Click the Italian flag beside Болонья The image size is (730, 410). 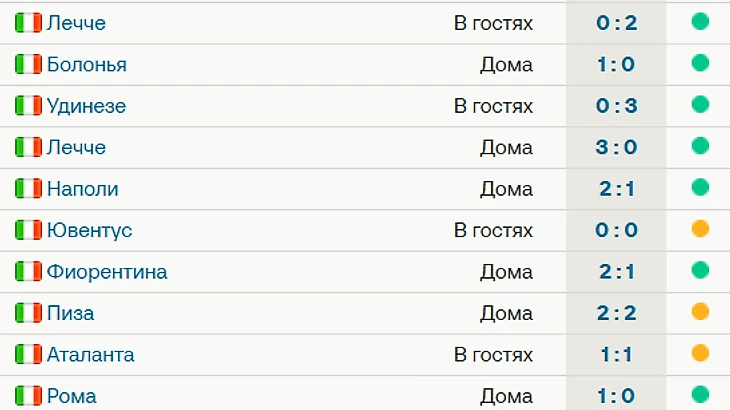point(28,64)
